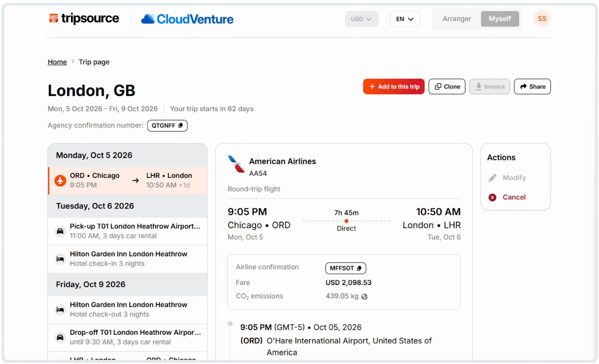The image size is (599, 364).
Task: Click the pencil icon beside Modify
Action: [492, 178]
